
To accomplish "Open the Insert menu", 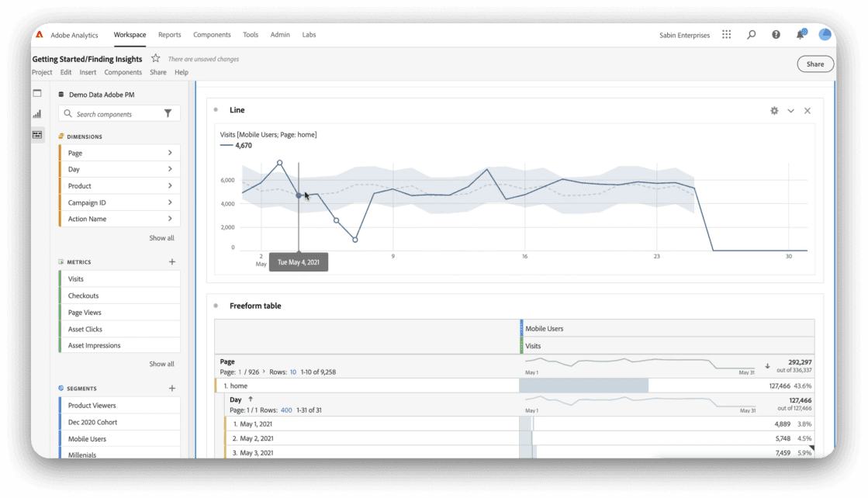I will coord(88,72).
